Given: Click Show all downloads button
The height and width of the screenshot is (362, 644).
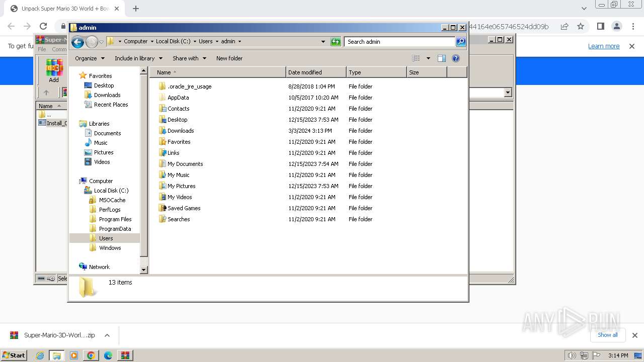Looking at the screenshot, I should click(607, 335).
